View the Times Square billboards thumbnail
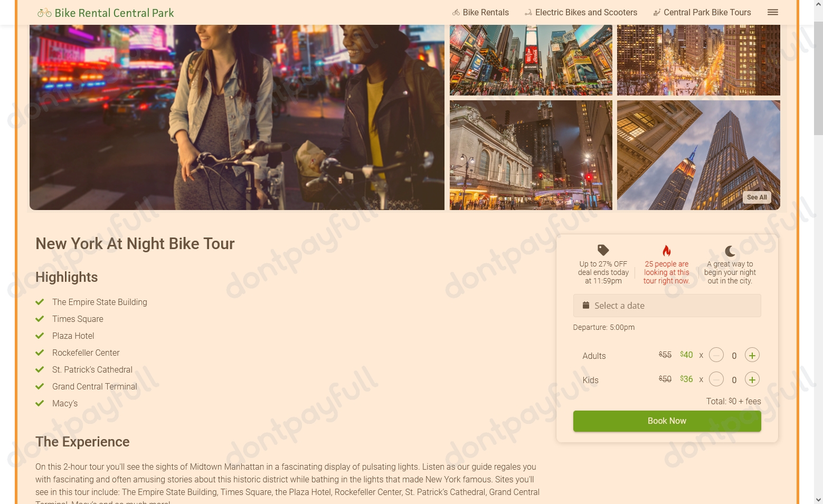823x504 pixels. (531, 60)
